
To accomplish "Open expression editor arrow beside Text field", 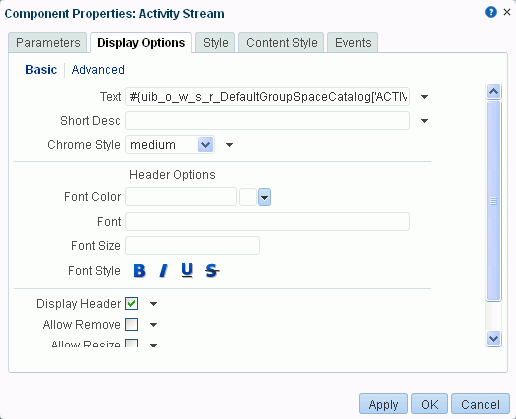I will point(424,97).
